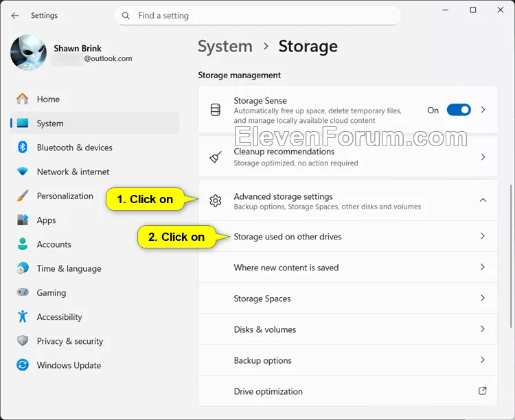Viewport: 515px width, 420px height.
Task: Maximize the Settings window
Action: [x=472, y=10]
